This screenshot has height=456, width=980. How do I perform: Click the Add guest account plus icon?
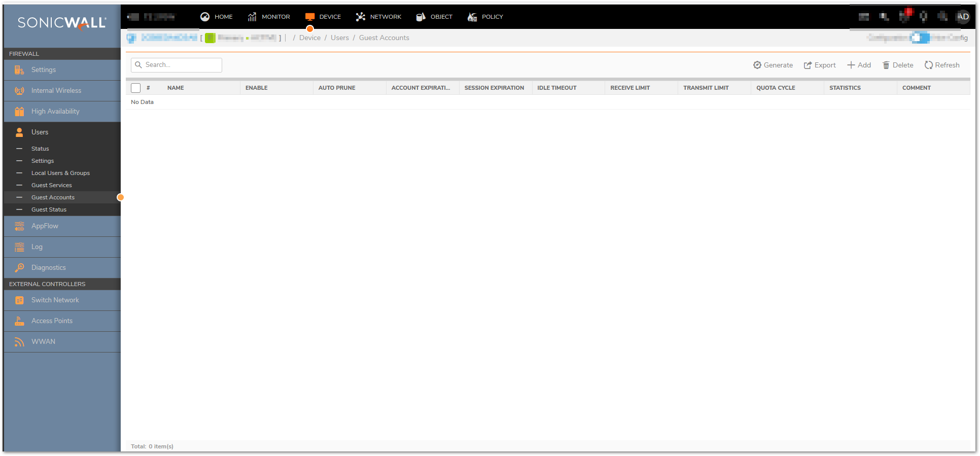click(851, 65)
